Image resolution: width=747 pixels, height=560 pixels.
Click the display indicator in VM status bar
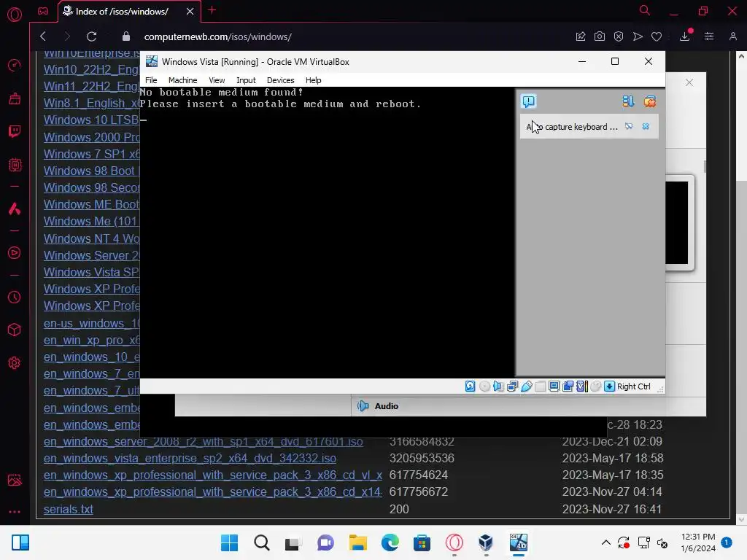click(x=554, y=386)
